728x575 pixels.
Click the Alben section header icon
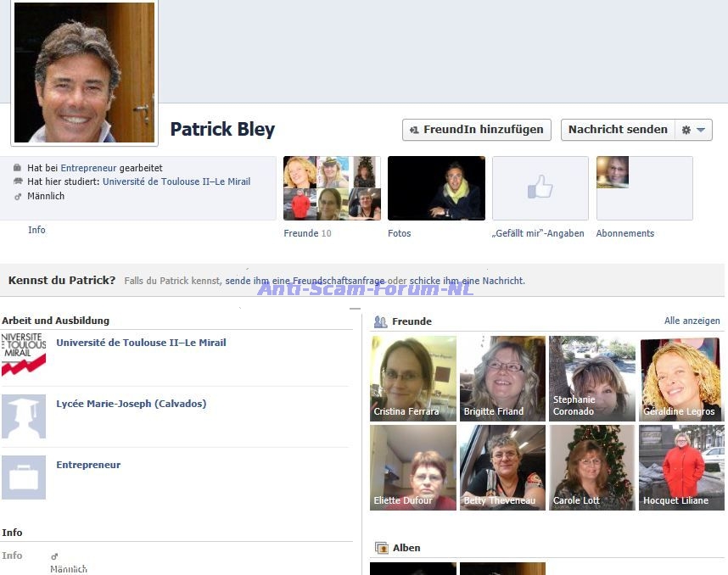pos(382,549)
